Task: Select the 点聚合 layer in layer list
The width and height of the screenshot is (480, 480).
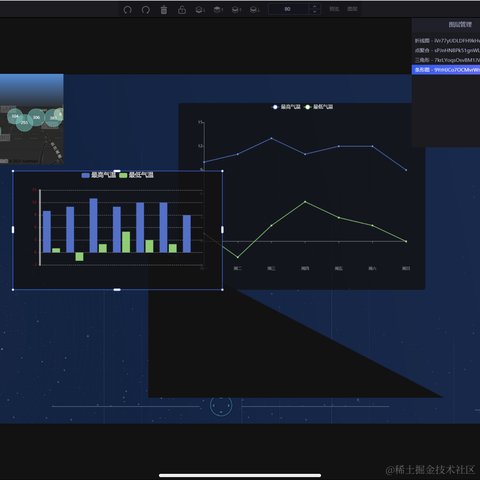Action: click(x=446, y=50)
